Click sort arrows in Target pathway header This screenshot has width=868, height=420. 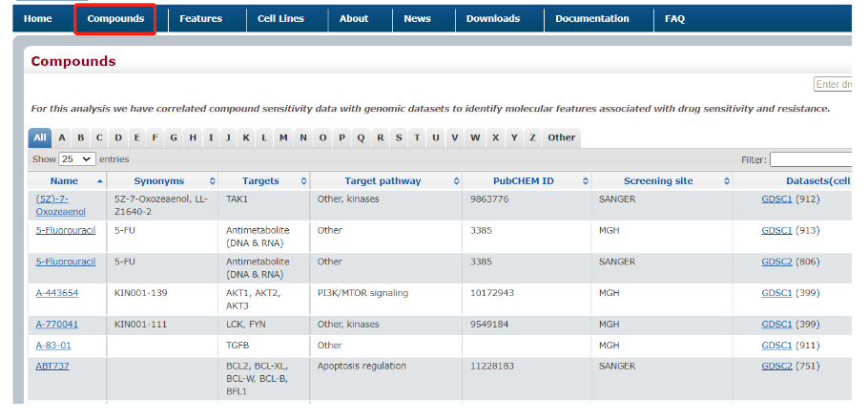(x=453, y=181)
